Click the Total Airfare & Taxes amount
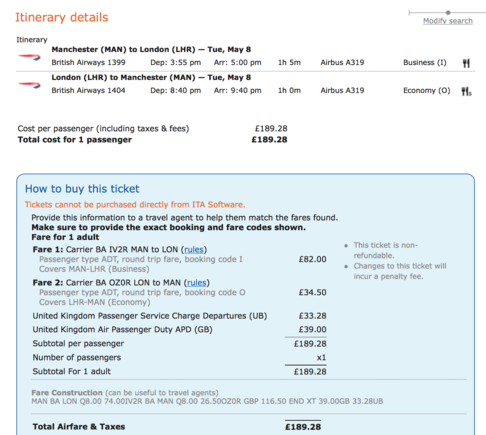Viewport: 486px width, 435px height. tap(303, 427)
